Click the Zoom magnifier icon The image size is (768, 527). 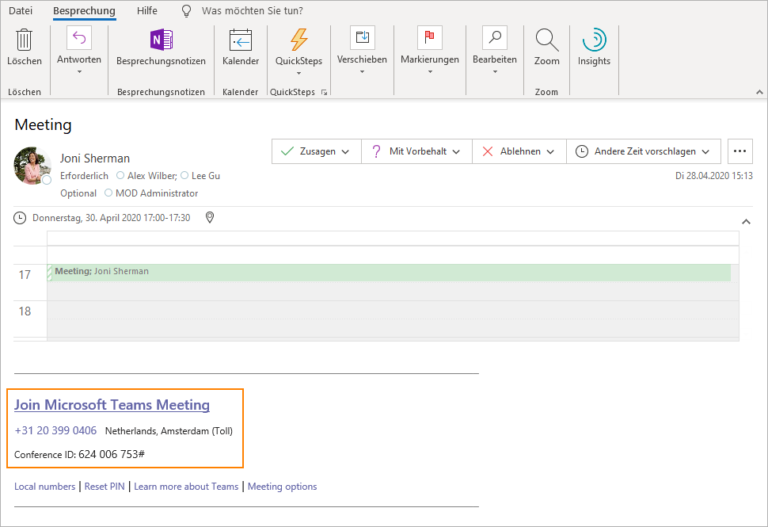point(547,40)
